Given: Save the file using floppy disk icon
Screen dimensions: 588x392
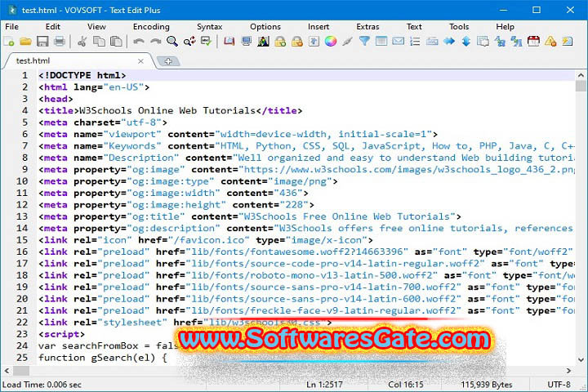Looking at the screenshot, I should tap(42, 42).
